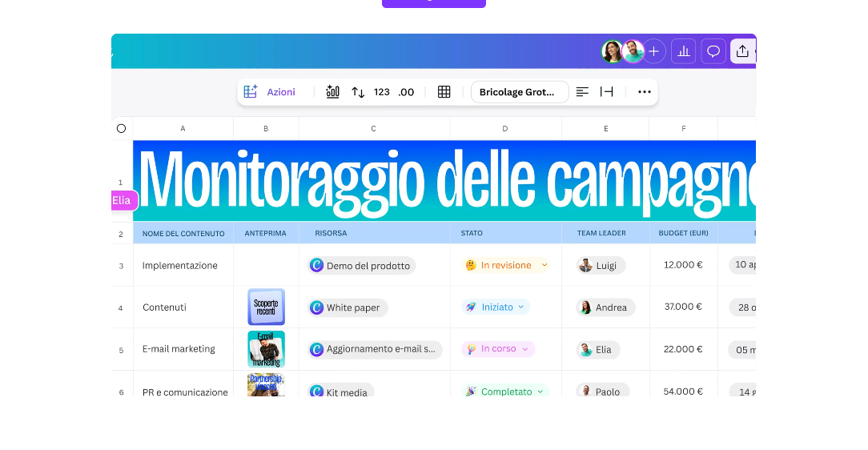The height and width of the screenshot is (450, 868).
Task: Click the text alignment icon
Action: point(582,92)
